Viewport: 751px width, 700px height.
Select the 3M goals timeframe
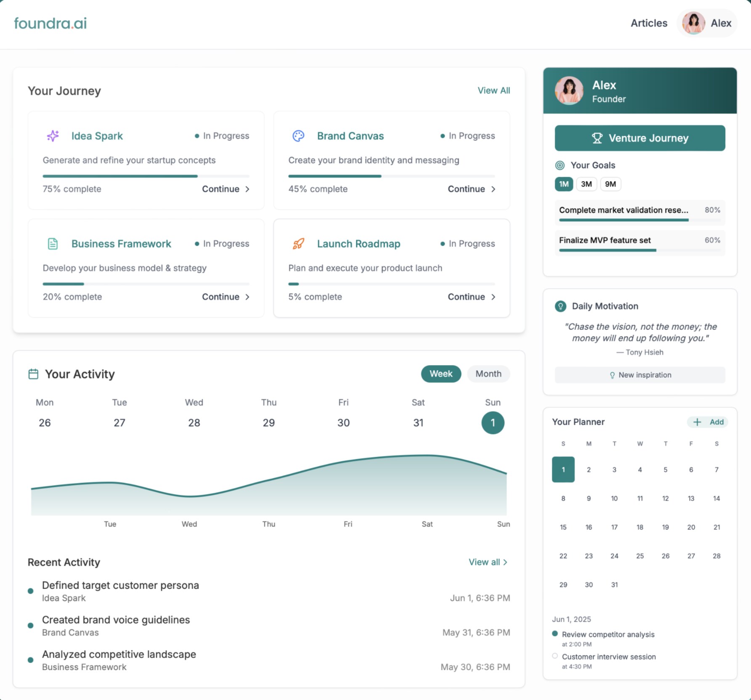click(x=586, y=184)
